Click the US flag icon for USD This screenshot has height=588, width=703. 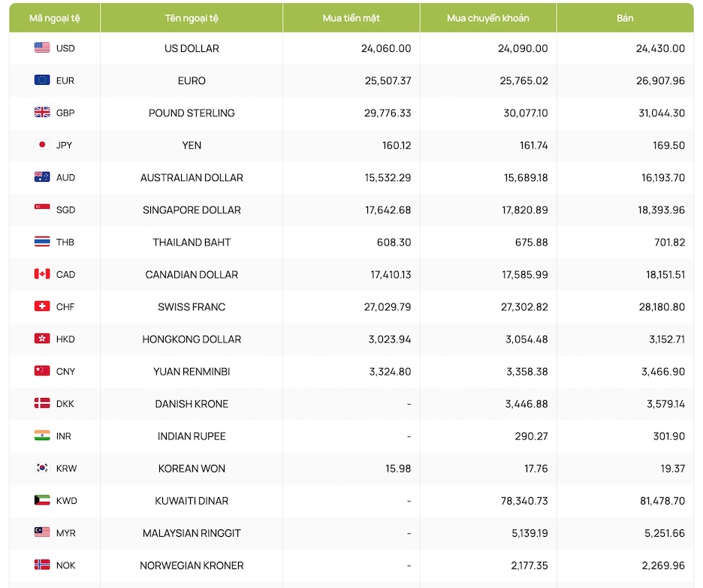pyautogui.click(x=42, y=48)
